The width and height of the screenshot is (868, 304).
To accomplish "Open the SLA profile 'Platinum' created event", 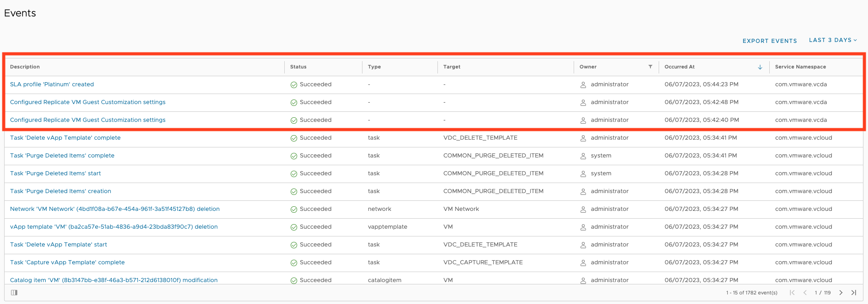I will point(52,84).
